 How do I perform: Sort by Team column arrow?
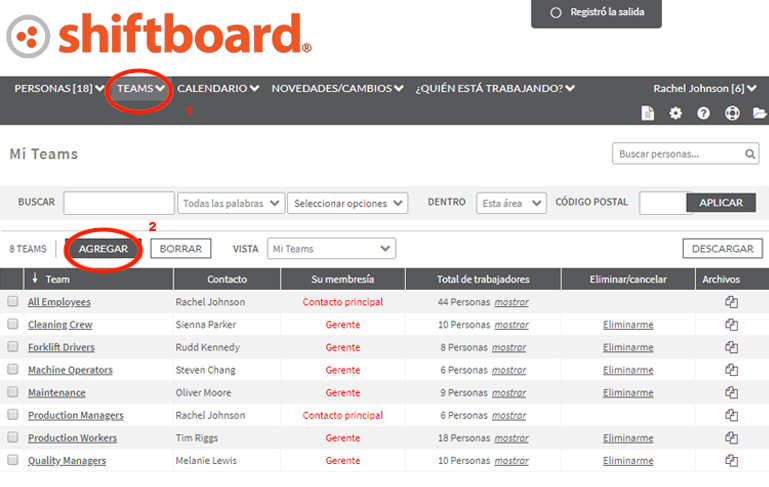(x=35, y=279)
